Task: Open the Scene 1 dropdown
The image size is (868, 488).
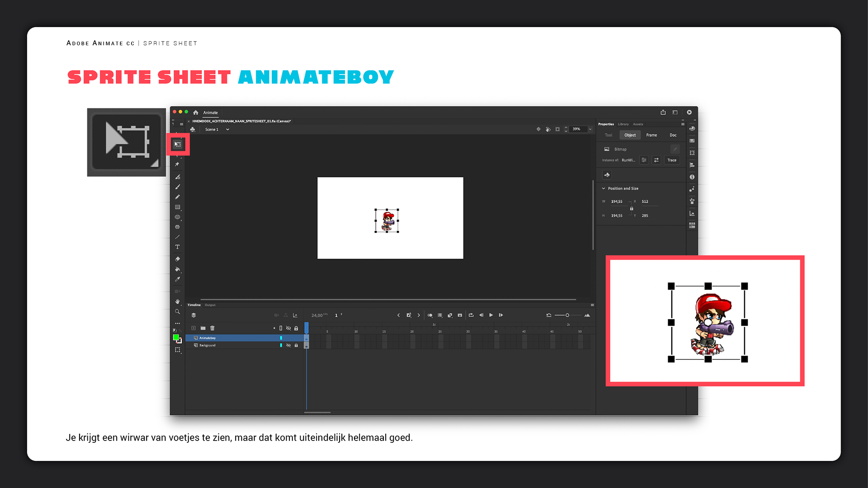Action: 227,130
